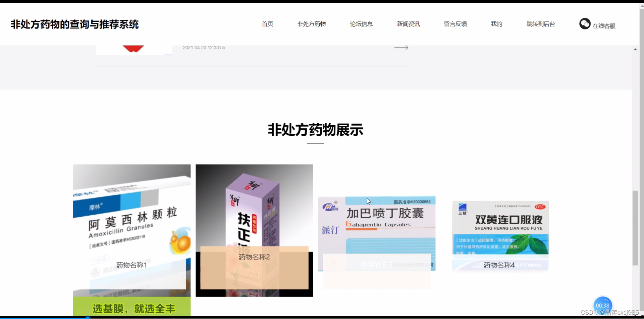Click the floating blue 00:38 timer bubble
The image size is (644, 319).
602,305
